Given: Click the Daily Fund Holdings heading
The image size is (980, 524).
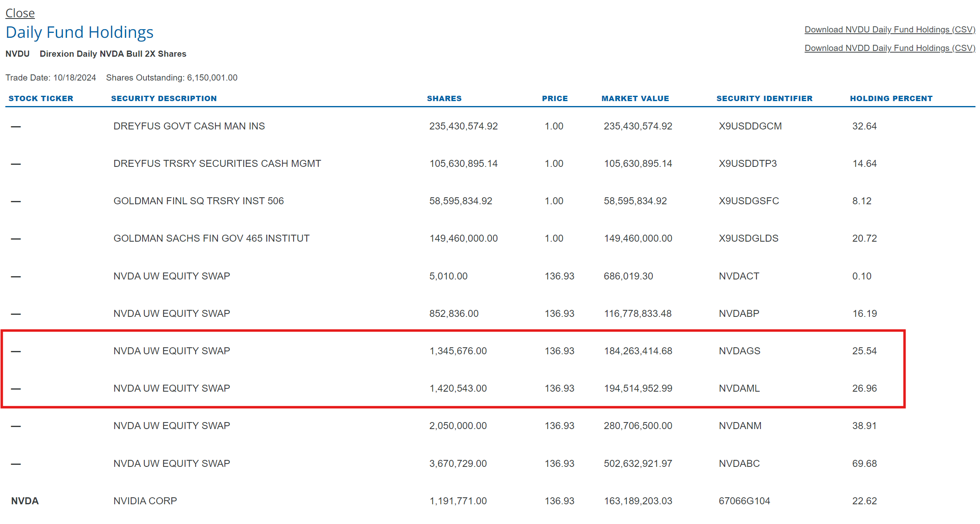Looking at the screenshot, I should pyautogui.click(x=79, y=32).
